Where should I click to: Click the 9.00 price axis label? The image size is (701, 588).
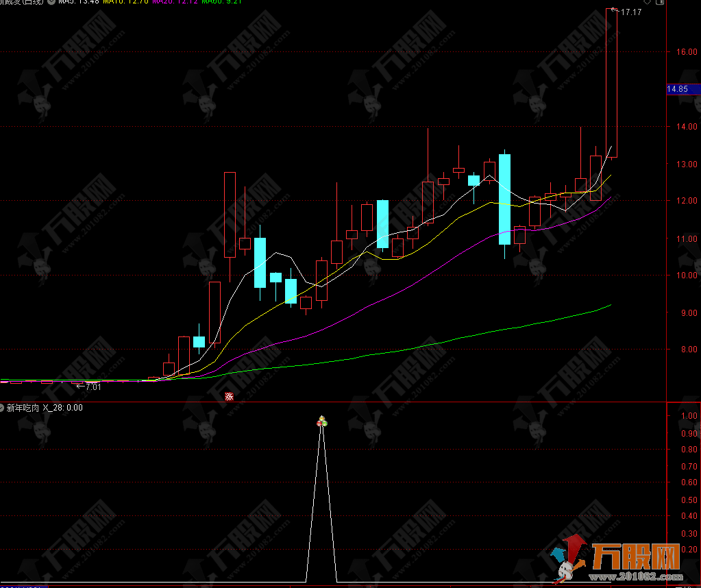click(689, 313)
